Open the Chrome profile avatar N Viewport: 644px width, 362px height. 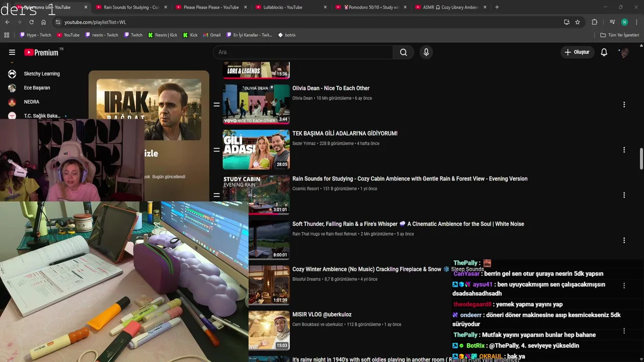pos(624,22)
